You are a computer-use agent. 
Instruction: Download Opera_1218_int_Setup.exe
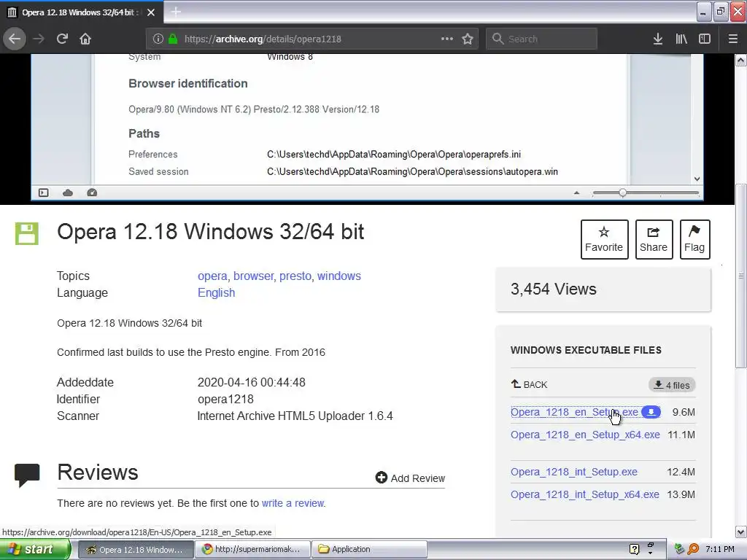pyautogui.click(x=574, y=472)
